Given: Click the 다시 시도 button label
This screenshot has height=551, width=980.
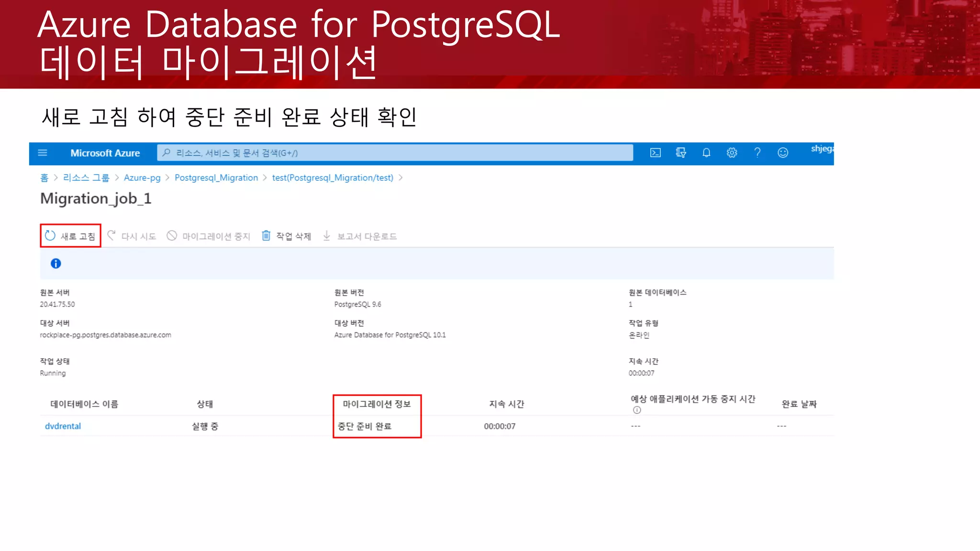Looking at the screenshot, I should 139,236.
